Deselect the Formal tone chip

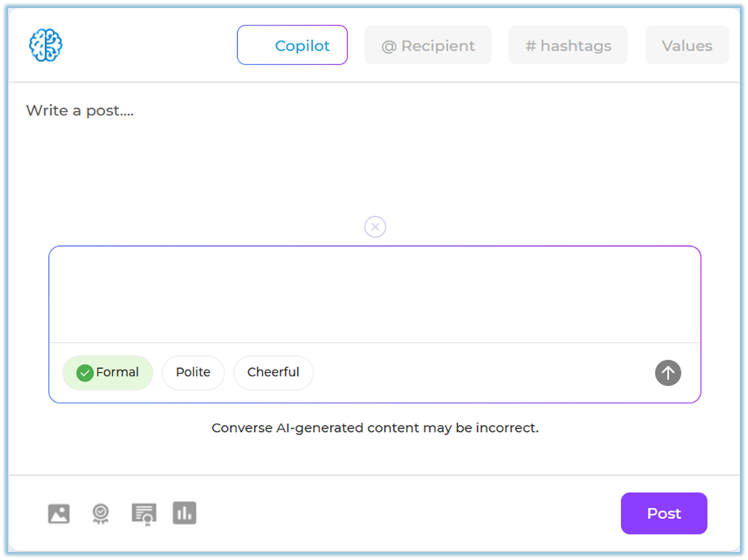(107, 373)
